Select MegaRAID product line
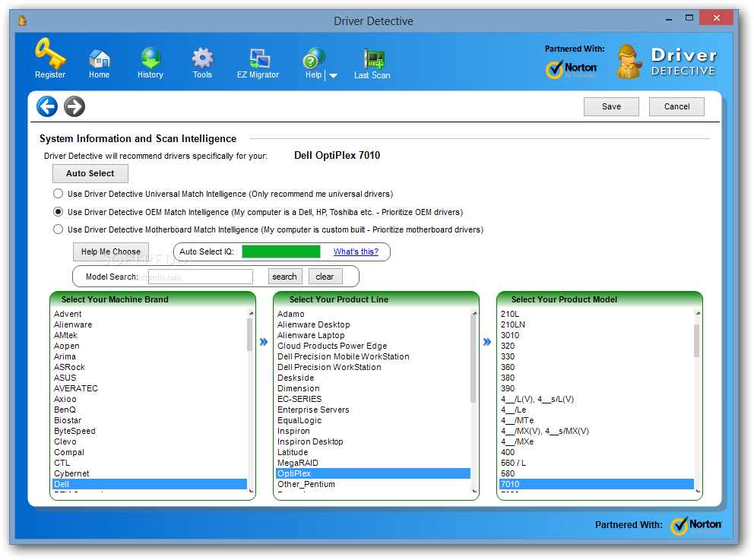 [x=373, y=463]
